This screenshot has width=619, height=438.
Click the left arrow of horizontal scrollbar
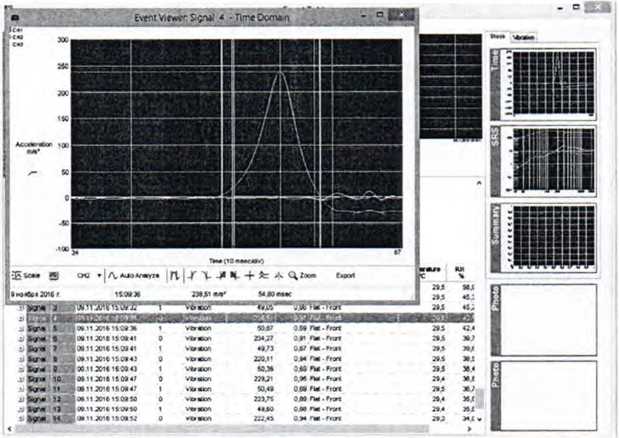click(10, 429)
